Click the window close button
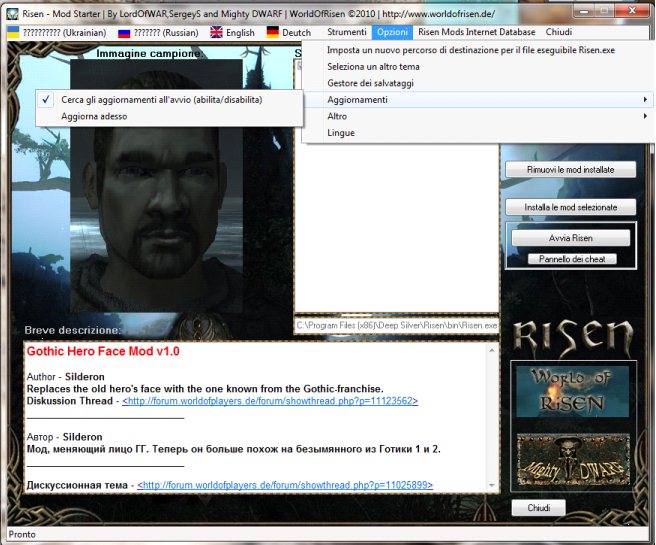Viewport: 656px width, 545px height. pos(632,11)
